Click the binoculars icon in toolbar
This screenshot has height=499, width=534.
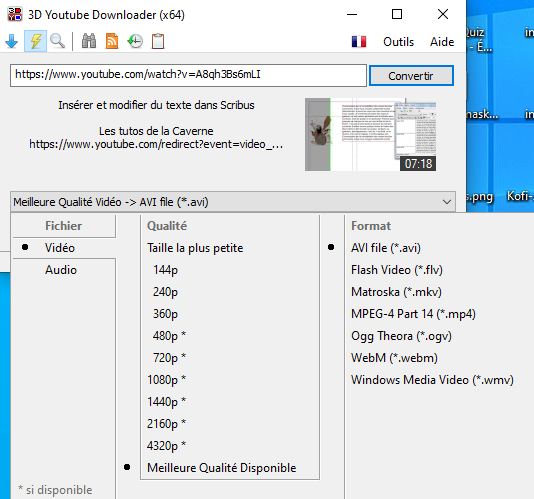[89, 41]
